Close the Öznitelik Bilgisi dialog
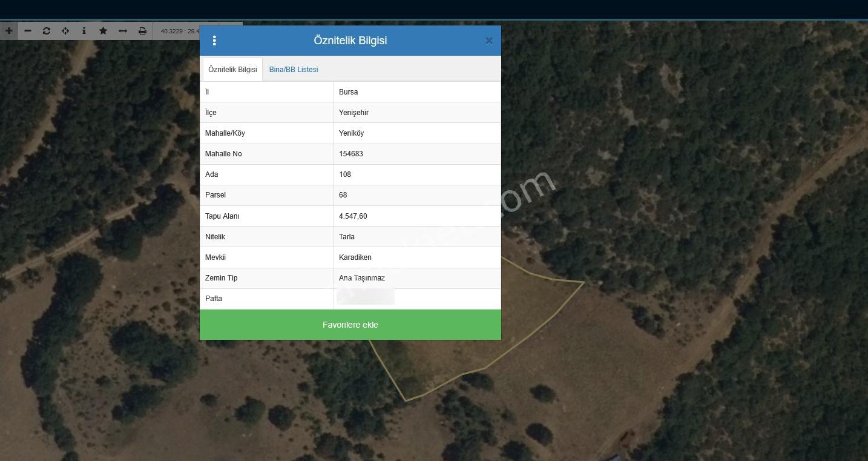The height and width of the screenshot is (461, 868). [x=488, y=41]
